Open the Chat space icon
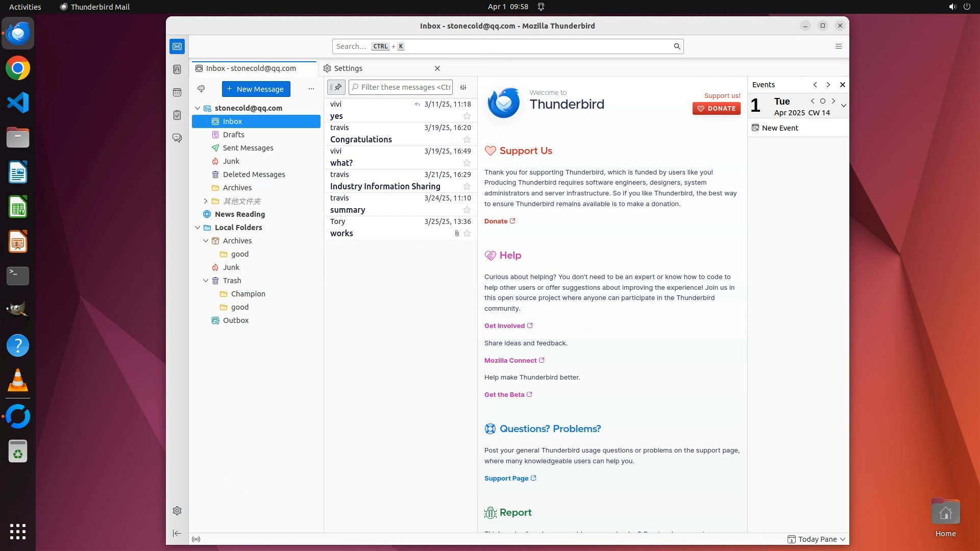 [x=177, y=138]
